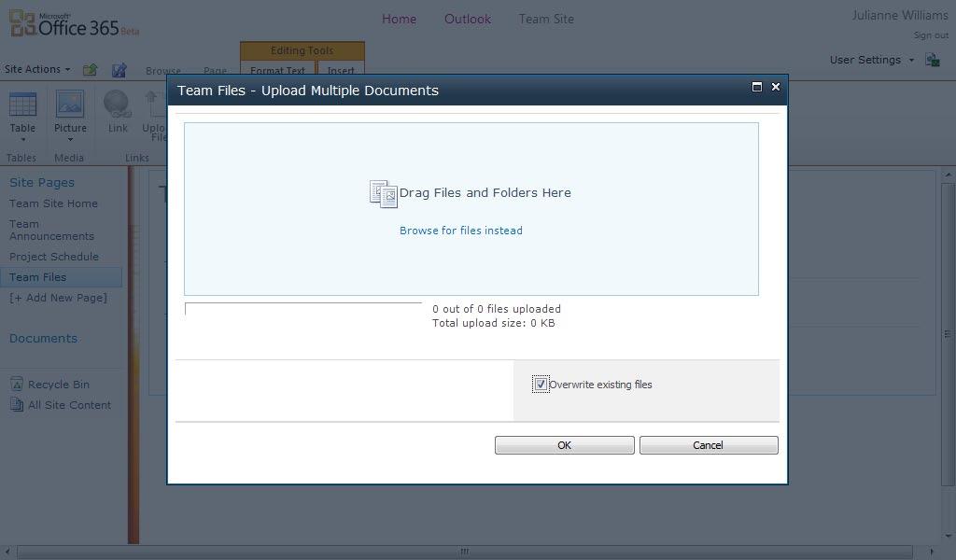956x560 pixels.
Task: Click the Recycle Bin icon
Action: pos(17,384)
